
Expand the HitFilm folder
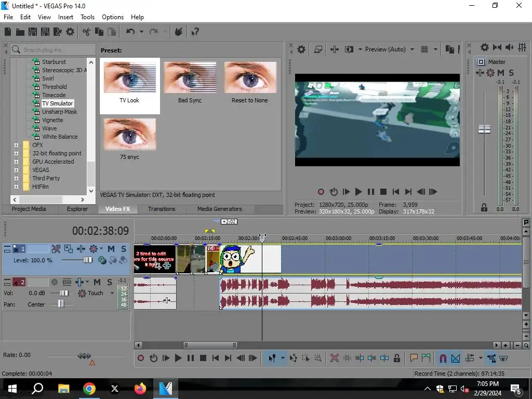[x=16, y=187]
